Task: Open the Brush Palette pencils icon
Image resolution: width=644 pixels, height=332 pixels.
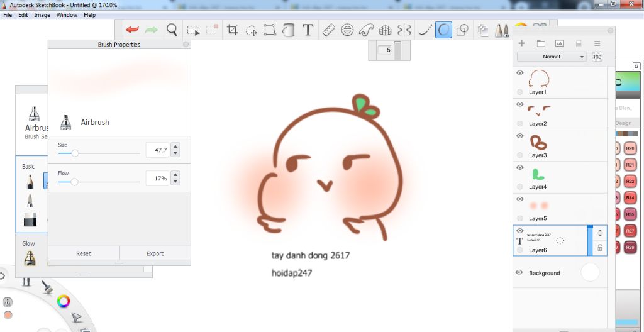Action: (501, 30)
